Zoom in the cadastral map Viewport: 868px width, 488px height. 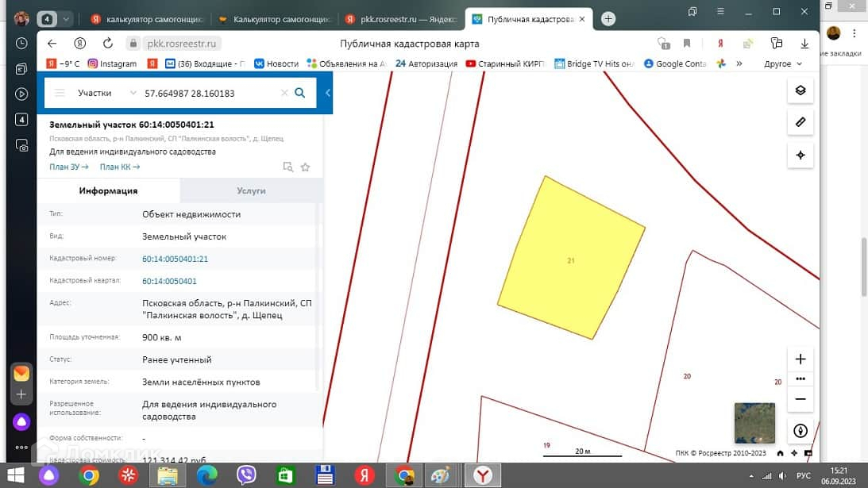[800, 359]
